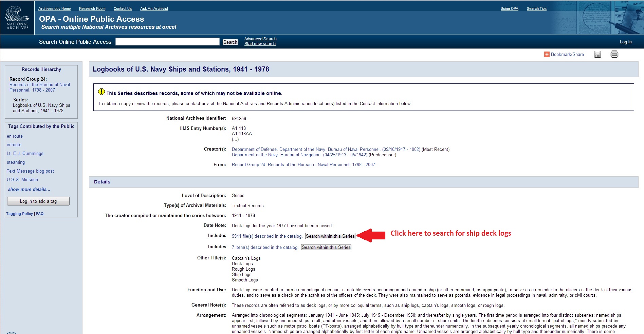Click 'Log in to add a tag' button
Image resolution: width=644 pixels, height=334 pixels.
pyautogui.click(x=38, y=201)
